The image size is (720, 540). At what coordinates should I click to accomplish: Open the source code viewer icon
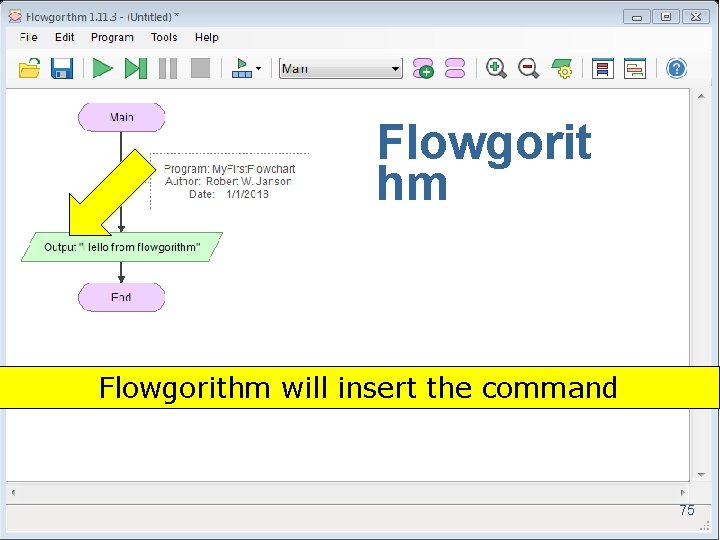coord(635,68)
